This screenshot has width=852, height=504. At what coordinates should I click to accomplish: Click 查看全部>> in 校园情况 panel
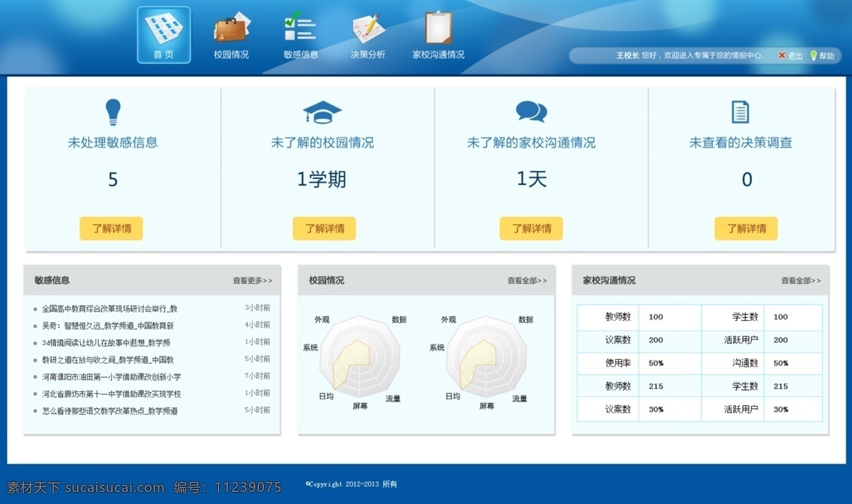[x=527, y=281]
